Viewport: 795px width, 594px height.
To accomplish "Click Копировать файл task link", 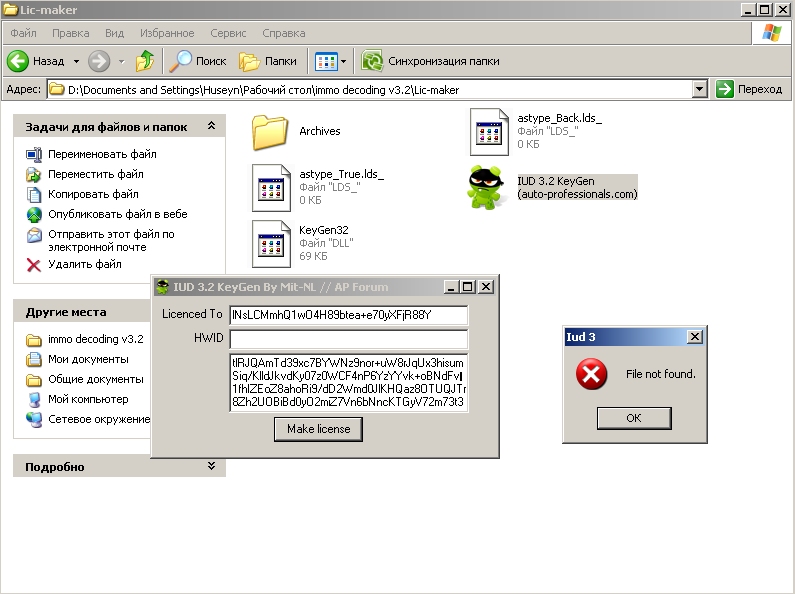I will 93,194.
